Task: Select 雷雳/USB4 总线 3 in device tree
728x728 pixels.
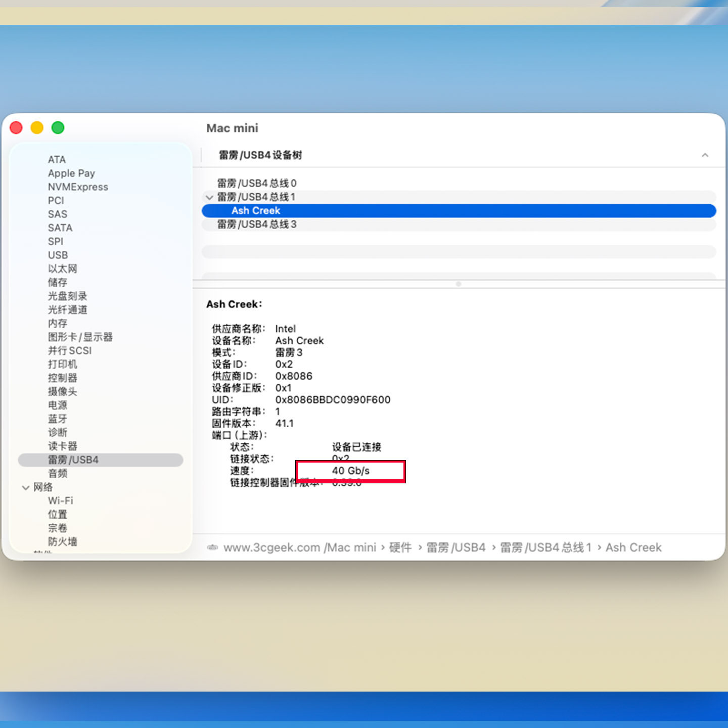Action: [x=257, y=224]
